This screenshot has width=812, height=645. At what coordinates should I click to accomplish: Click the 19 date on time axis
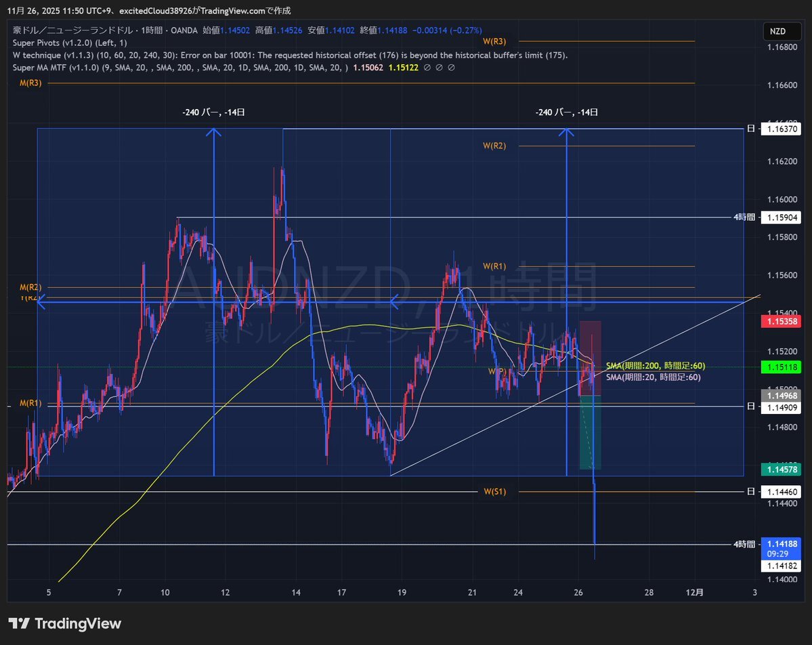click(402, 592)
